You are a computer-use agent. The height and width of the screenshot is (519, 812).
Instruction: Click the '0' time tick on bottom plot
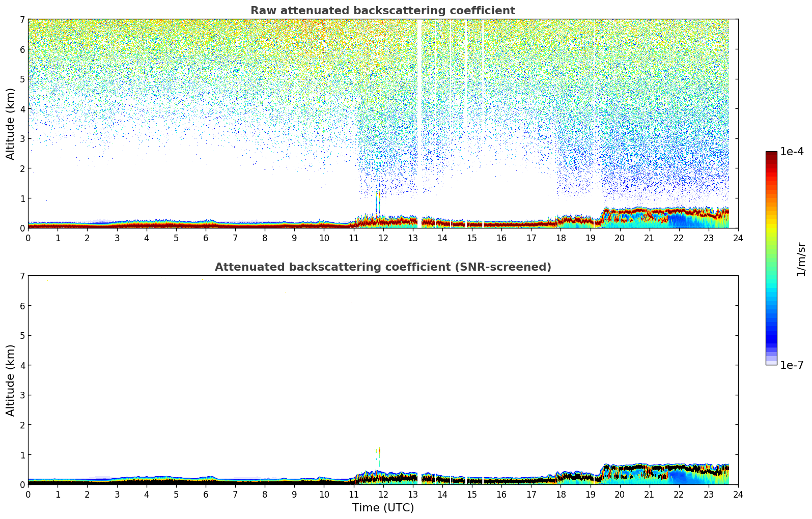28,494
